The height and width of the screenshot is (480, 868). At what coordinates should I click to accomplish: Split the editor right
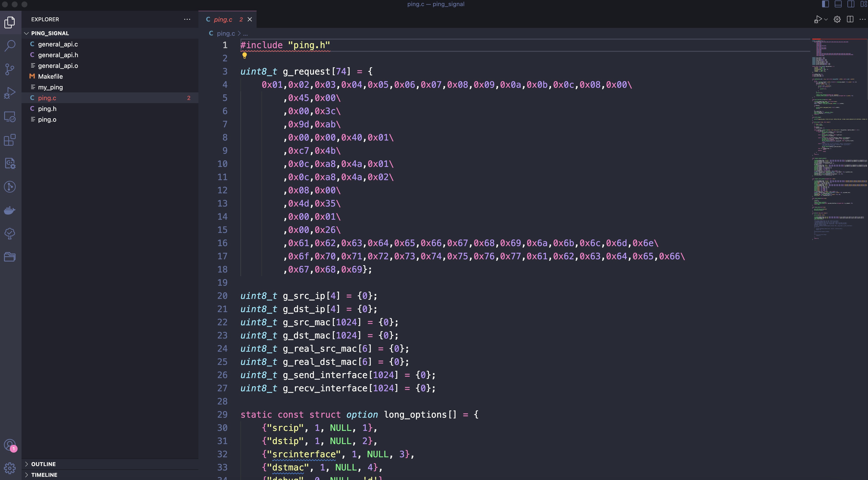pyautogui.click(x=850, y=19)
